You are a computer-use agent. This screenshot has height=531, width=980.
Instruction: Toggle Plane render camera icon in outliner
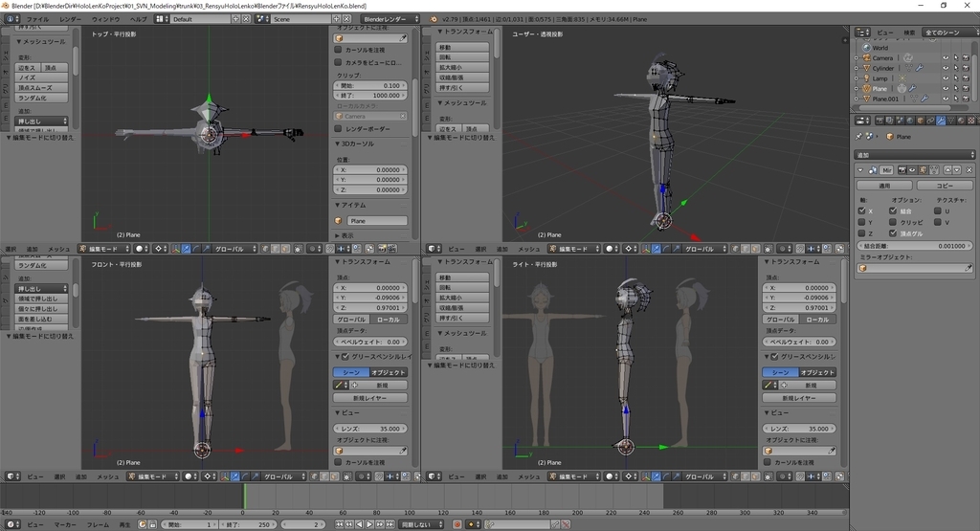966,89
